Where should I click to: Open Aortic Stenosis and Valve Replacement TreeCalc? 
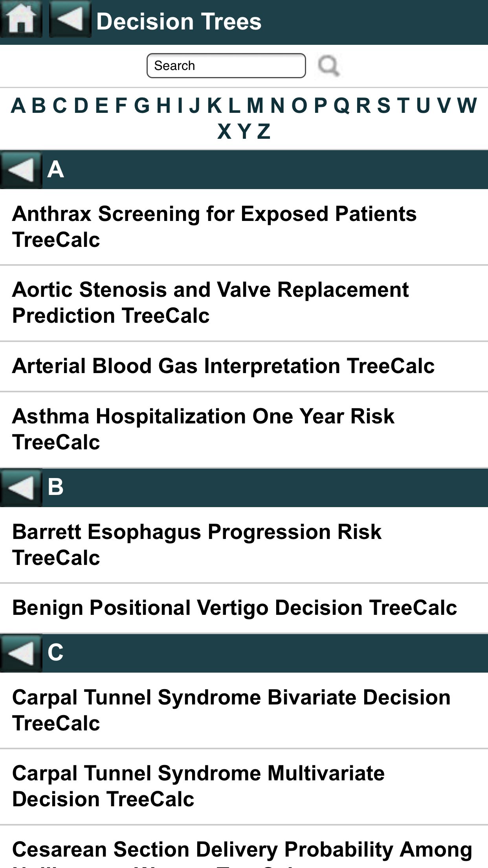(x=211, y=303)
